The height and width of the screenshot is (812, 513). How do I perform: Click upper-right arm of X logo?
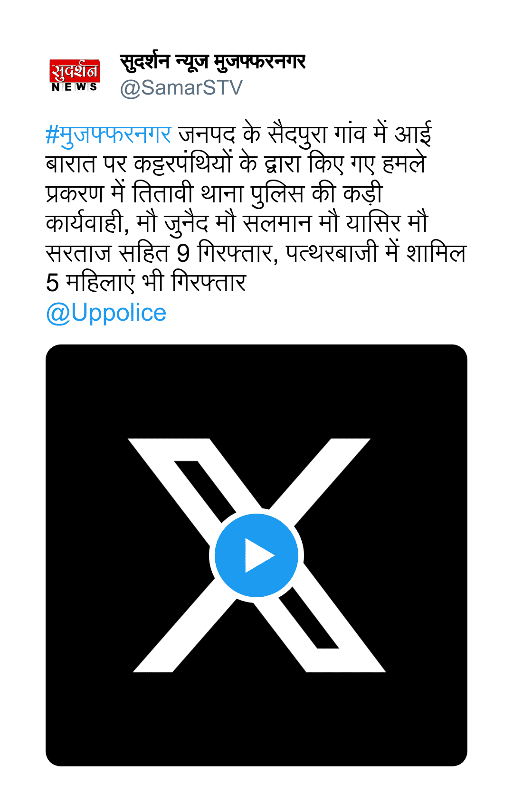coord(323,475)
